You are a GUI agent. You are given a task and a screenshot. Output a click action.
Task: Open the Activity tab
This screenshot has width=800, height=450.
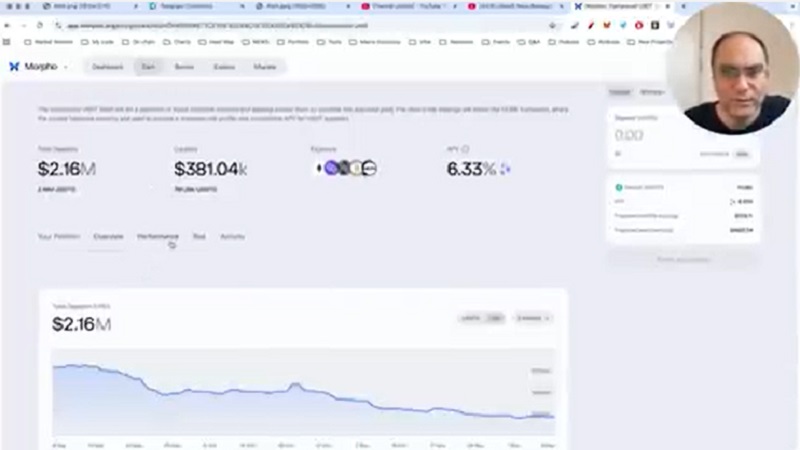(232, 236)
